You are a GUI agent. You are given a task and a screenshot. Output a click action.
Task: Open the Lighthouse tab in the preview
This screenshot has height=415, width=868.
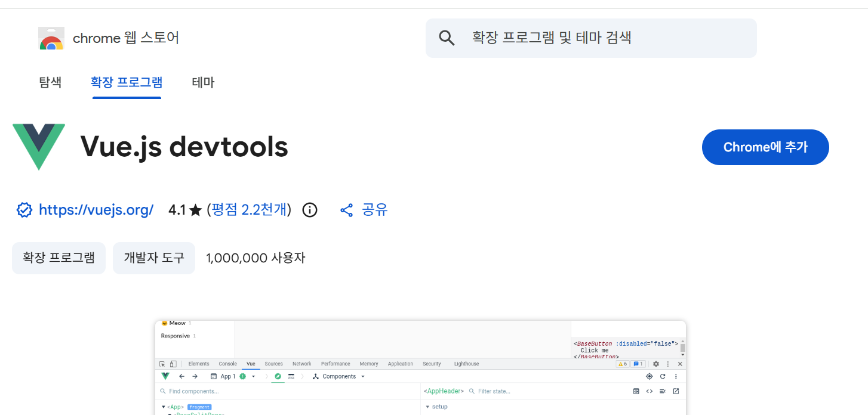pos(466,364)
